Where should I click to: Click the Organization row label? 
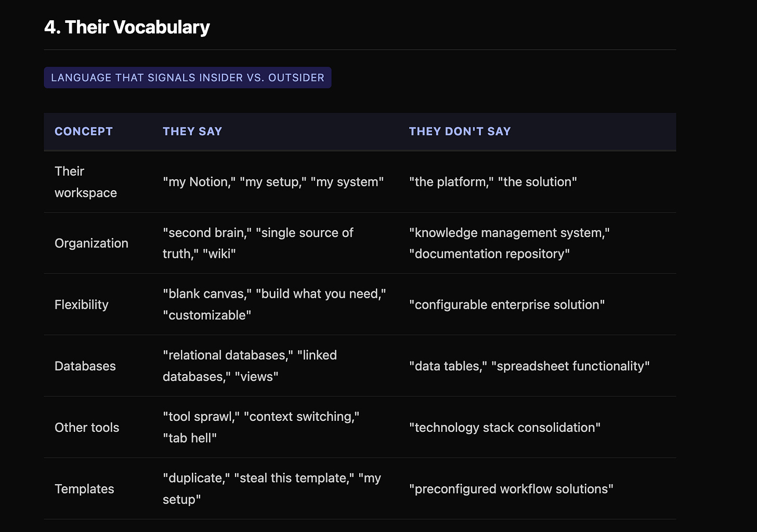pos(92,243)
